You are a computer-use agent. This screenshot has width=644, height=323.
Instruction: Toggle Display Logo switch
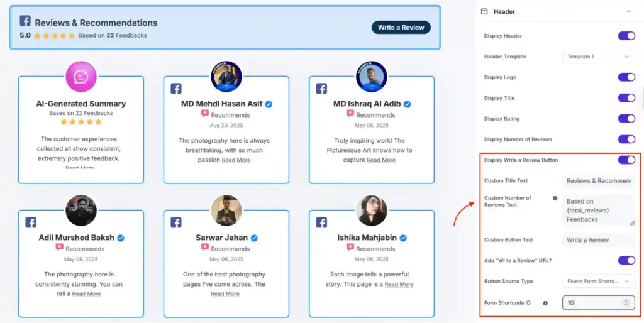coord(627,77)
